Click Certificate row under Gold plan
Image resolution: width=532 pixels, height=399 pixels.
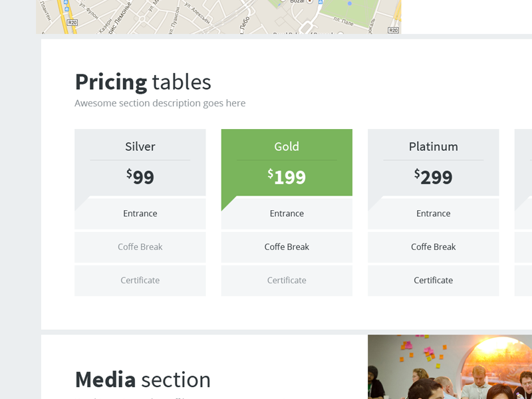(287, 280)
